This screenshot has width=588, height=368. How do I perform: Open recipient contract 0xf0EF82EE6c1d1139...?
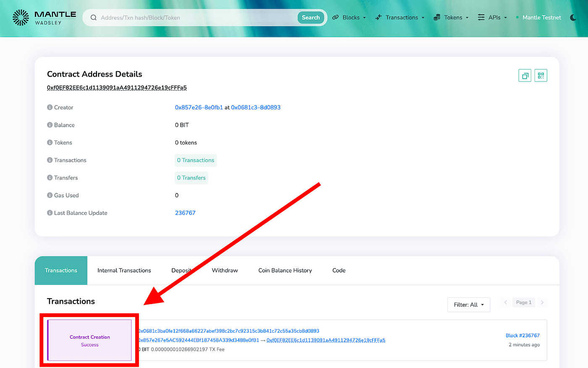(326, 340)
